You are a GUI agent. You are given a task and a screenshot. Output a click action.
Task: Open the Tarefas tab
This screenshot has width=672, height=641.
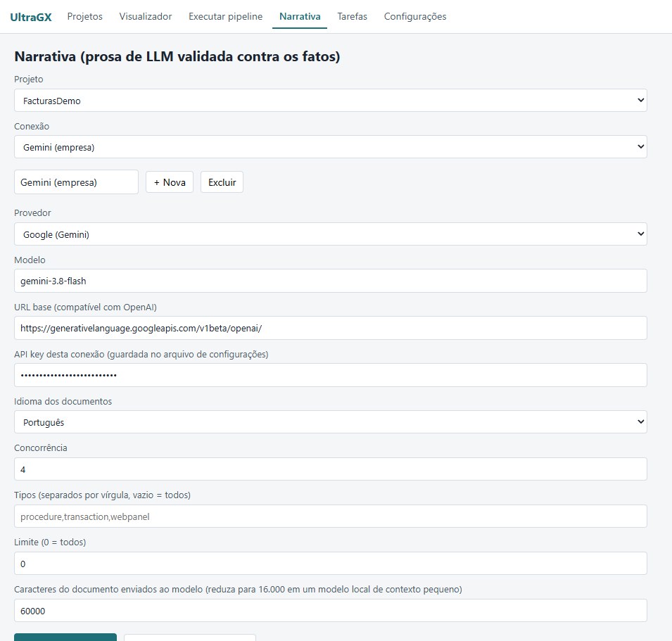353,16
